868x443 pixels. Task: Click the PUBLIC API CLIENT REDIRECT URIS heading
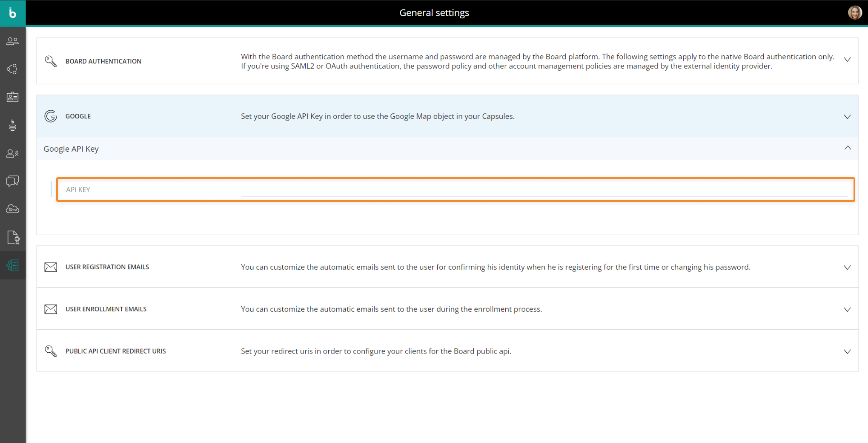pos(116,351)
